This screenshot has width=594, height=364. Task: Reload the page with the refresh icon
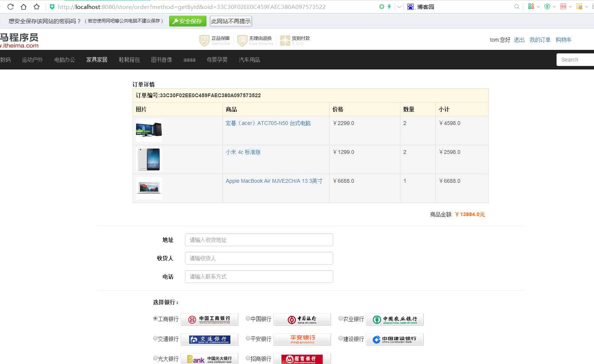[x=11, y=7]
